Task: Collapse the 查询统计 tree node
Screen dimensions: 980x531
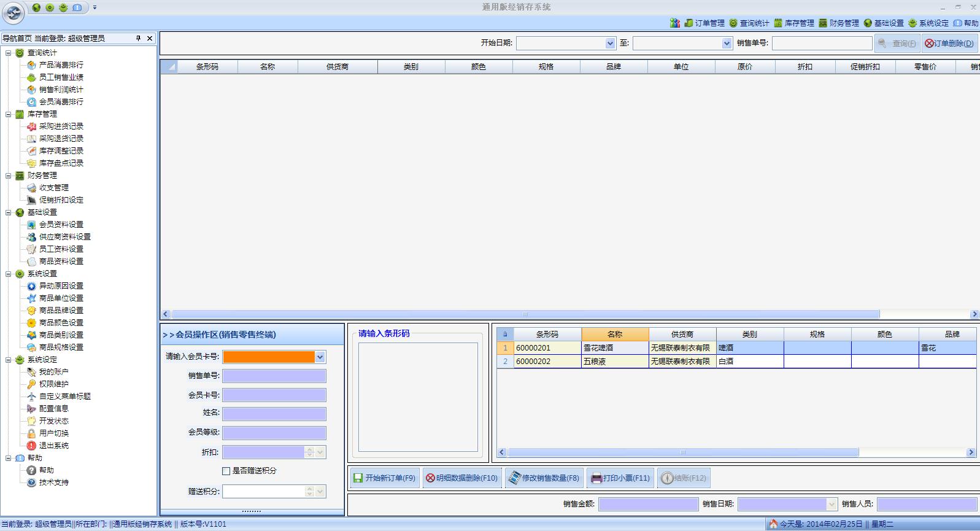Action: [9, 53]
